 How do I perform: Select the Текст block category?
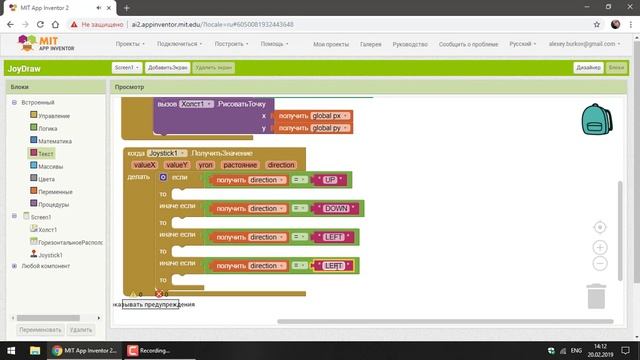[41, 153]
